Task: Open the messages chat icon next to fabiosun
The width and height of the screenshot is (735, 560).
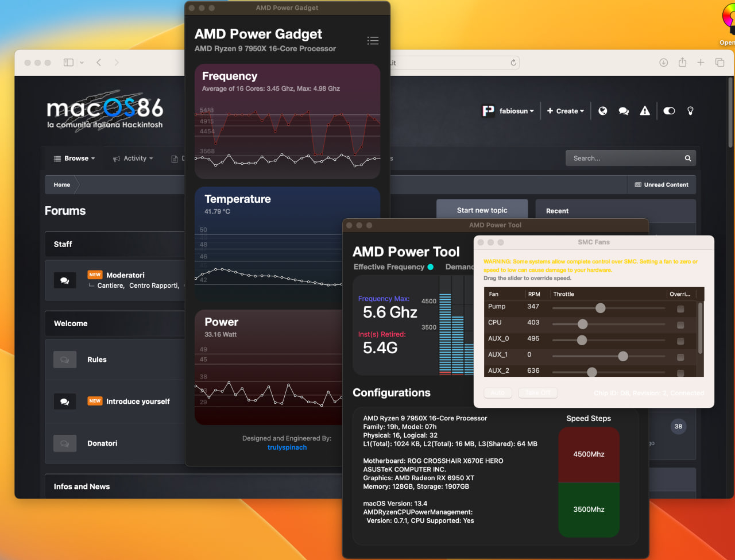Action: [x=624, y=111]
